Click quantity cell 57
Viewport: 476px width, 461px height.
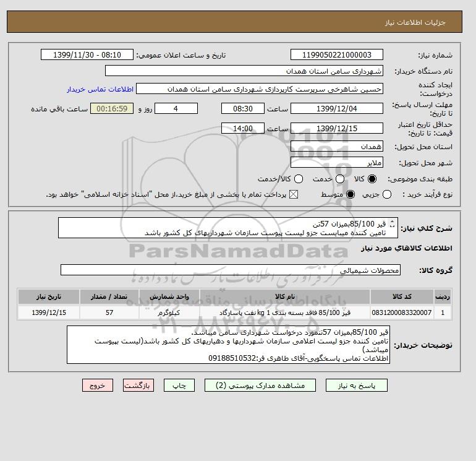click(109, 312)
